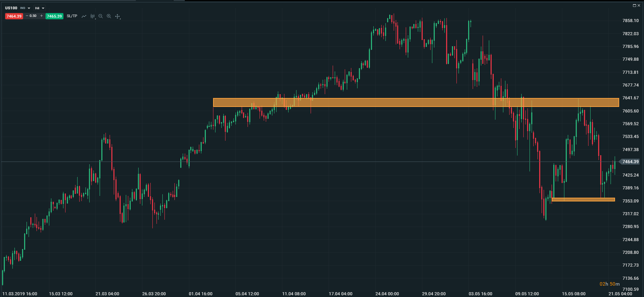Select the small orange support zone rectangle
Screen dimensions: 644x297
[x=583, y=199]
